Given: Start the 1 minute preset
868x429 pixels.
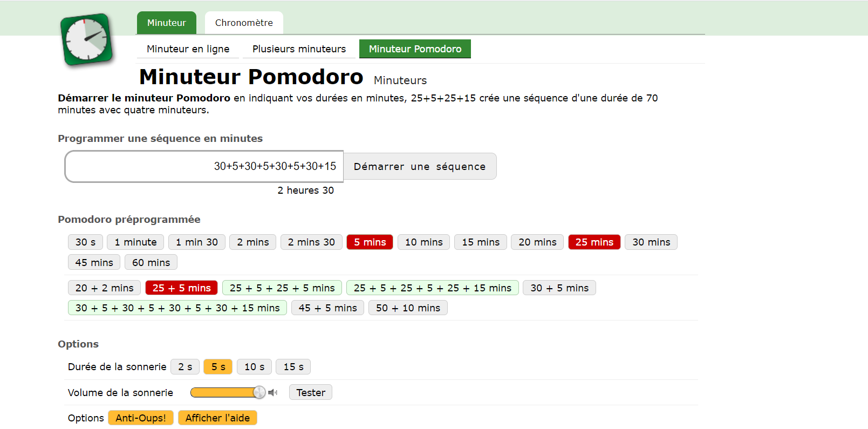Looking at the screenshot, I should coord(135,242).
